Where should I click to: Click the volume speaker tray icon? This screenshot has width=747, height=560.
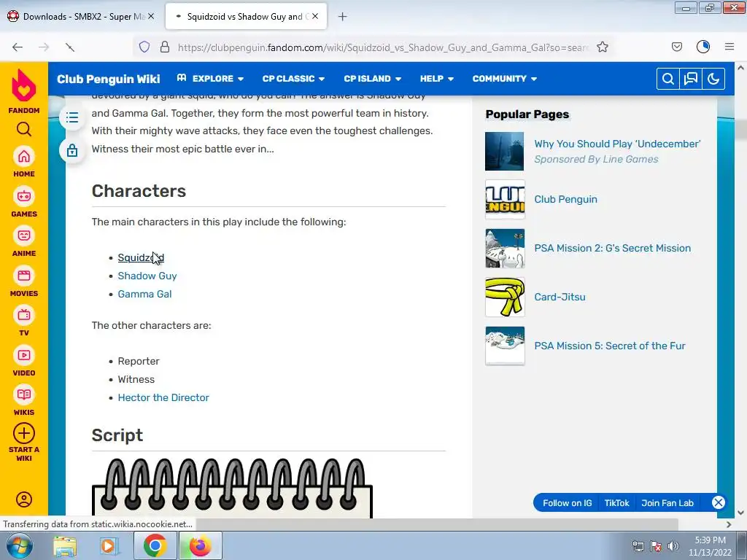(x=673, y=546)
